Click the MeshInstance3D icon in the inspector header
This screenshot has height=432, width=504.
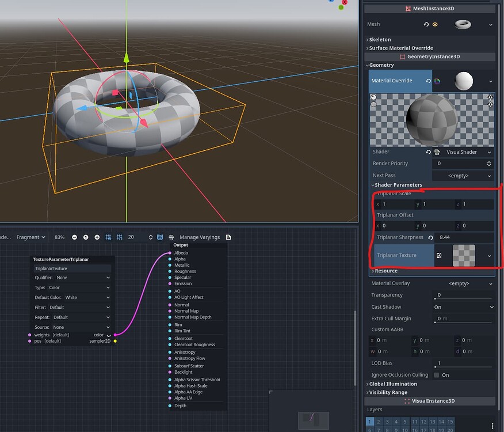point(407,8)
